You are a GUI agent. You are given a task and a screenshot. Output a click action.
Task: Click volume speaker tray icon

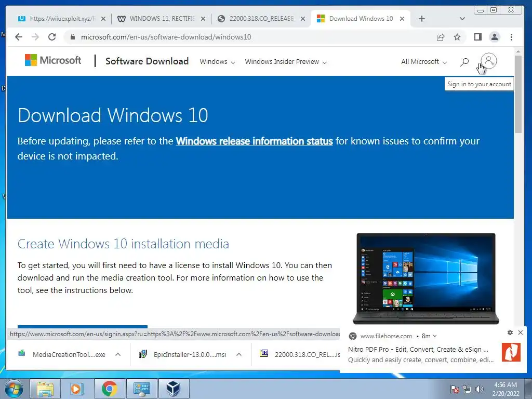479,389
